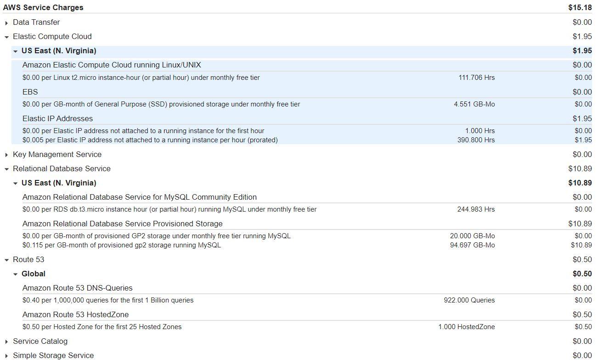Collapse the Elastic Compute Cloud section arrow
The height and width of the screenshot is (364, 604).
tap(6, 37)
